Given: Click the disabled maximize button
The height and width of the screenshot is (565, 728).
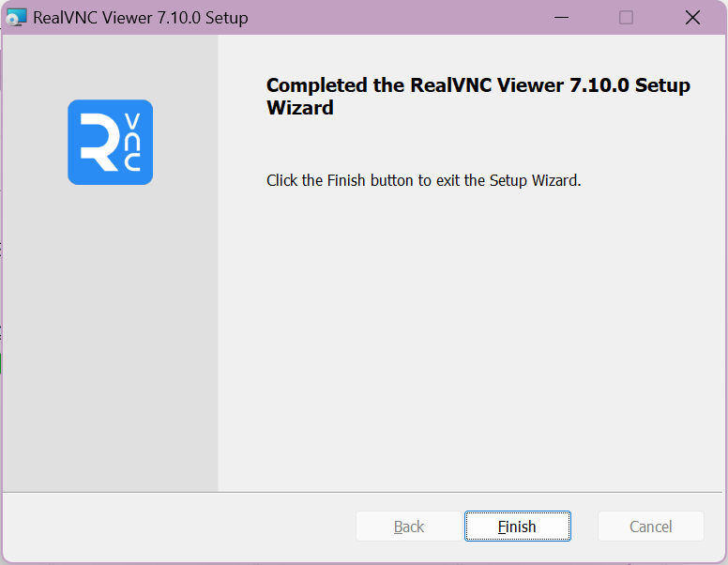Looking at the screenshot, I should click(627, 18).
